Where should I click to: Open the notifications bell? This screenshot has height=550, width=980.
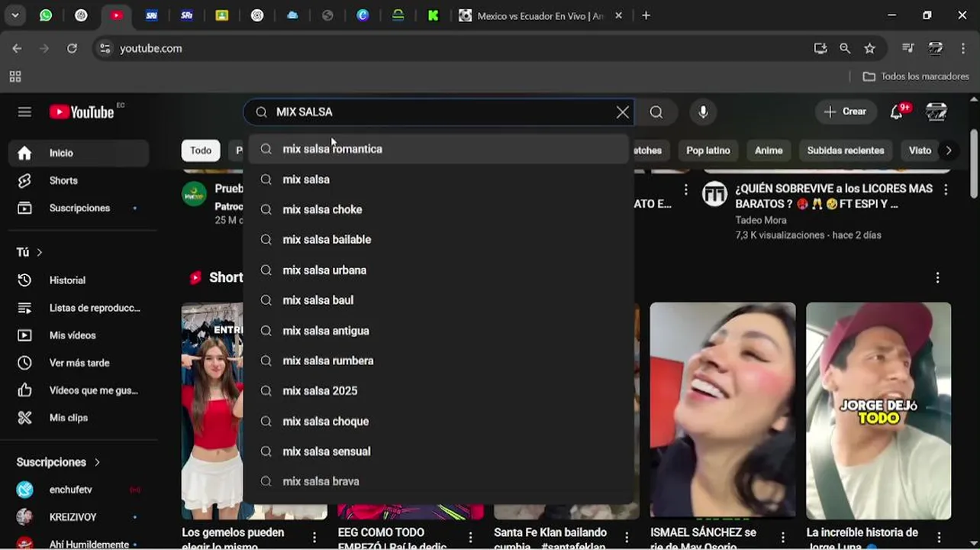coord(897,112)
